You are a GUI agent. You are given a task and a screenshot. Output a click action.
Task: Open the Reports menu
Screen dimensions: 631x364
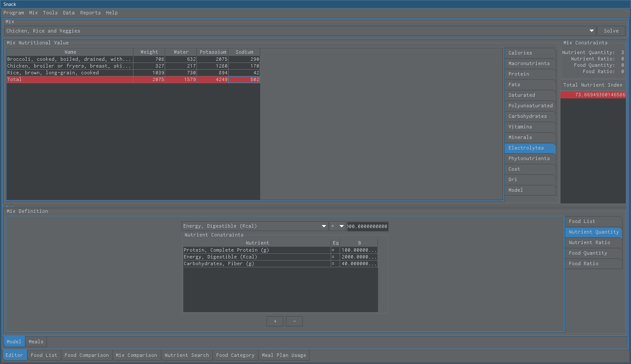[90, 13]
